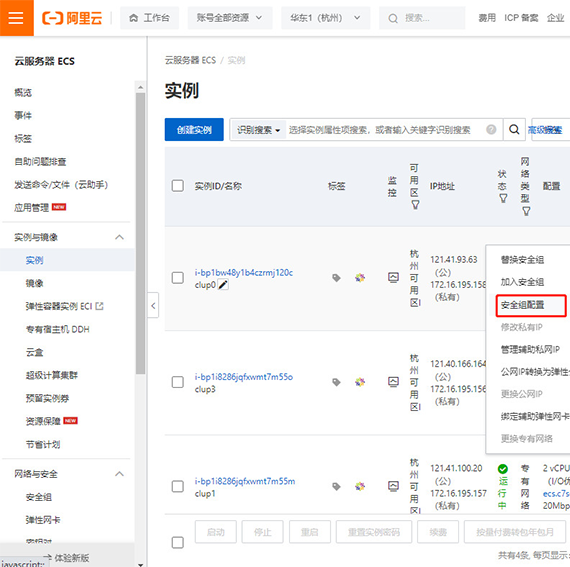Open 高级搜索 link

[x=545, y=130]
